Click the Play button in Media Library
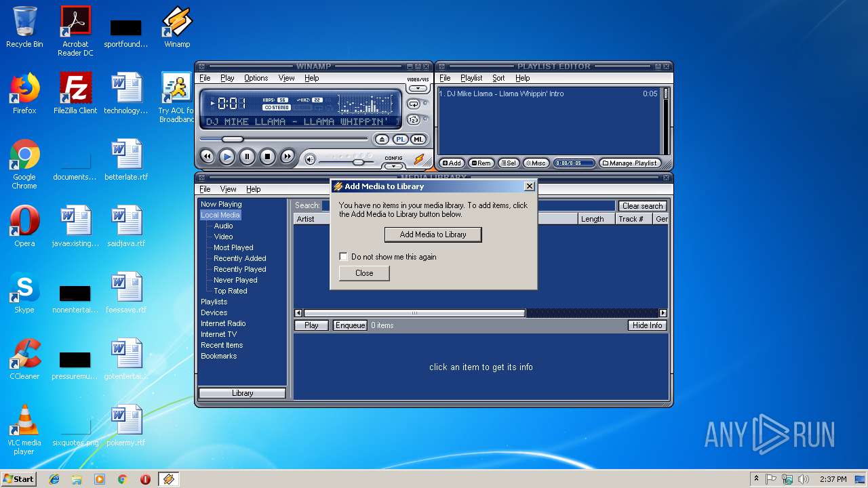This screenshot has height=488, width=868. [311, 325]
